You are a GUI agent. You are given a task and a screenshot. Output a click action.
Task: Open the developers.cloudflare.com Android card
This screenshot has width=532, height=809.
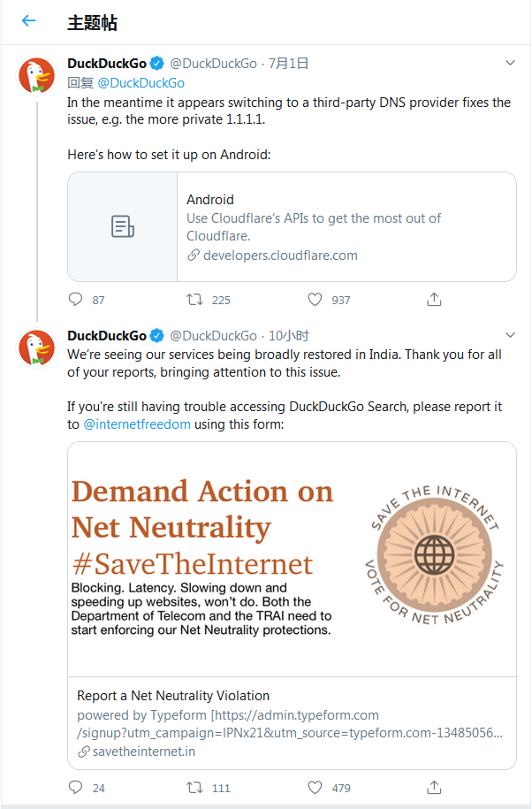coord(292,226)
